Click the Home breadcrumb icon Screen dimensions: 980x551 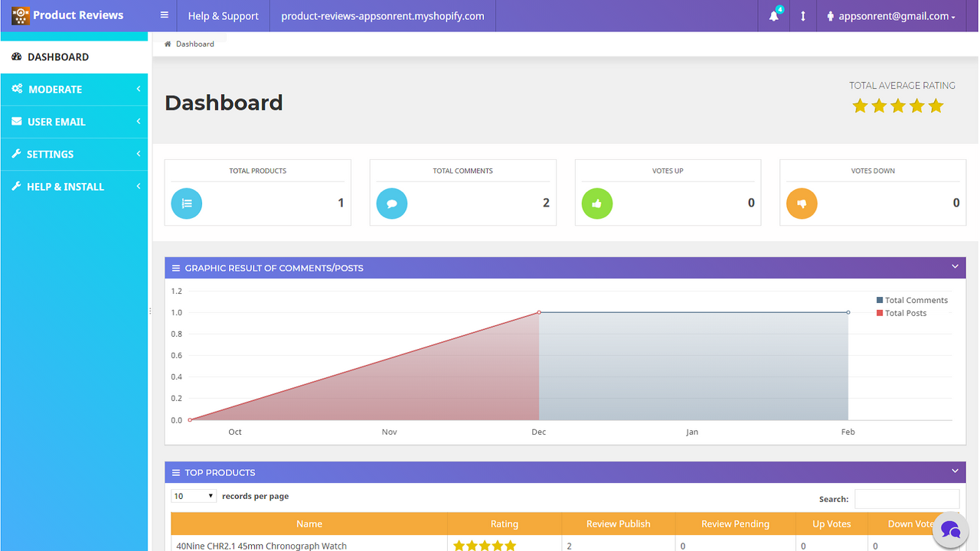pos(167,44)
